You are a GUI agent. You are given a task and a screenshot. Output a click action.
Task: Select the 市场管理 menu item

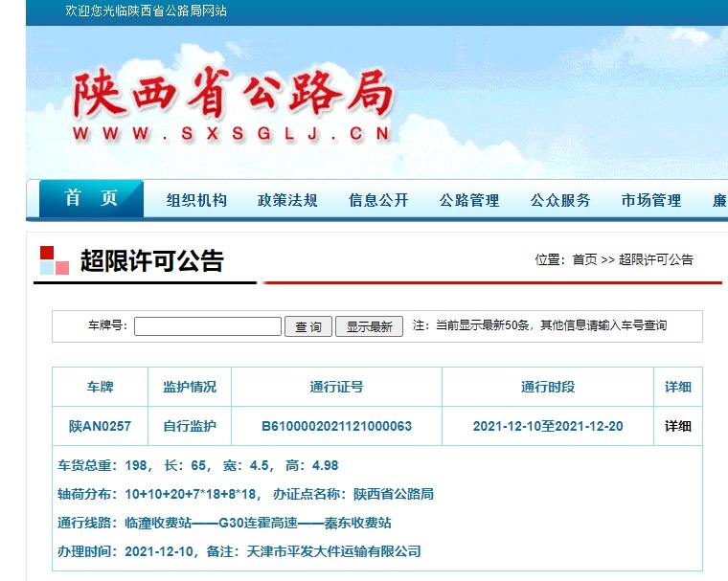(652, 200)
